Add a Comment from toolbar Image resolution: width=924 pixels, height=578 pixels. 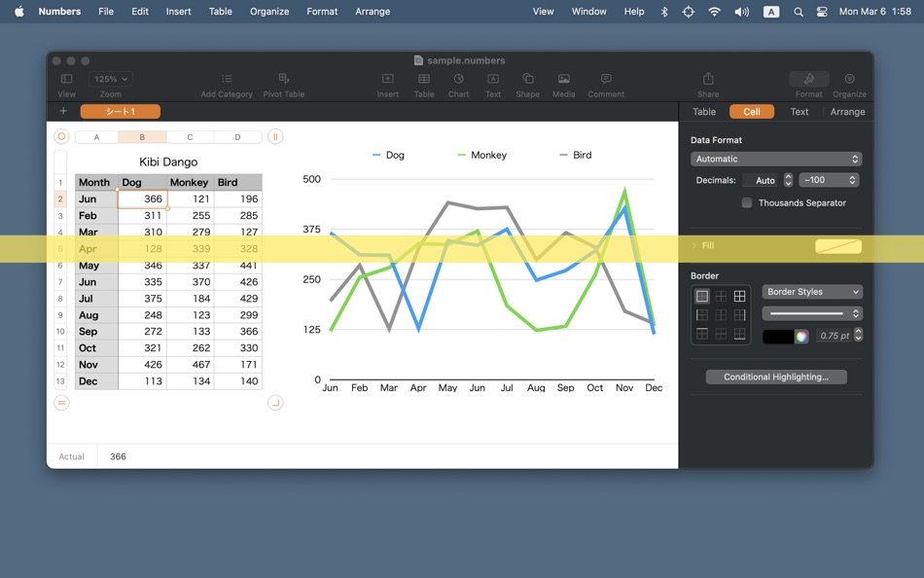606,79
